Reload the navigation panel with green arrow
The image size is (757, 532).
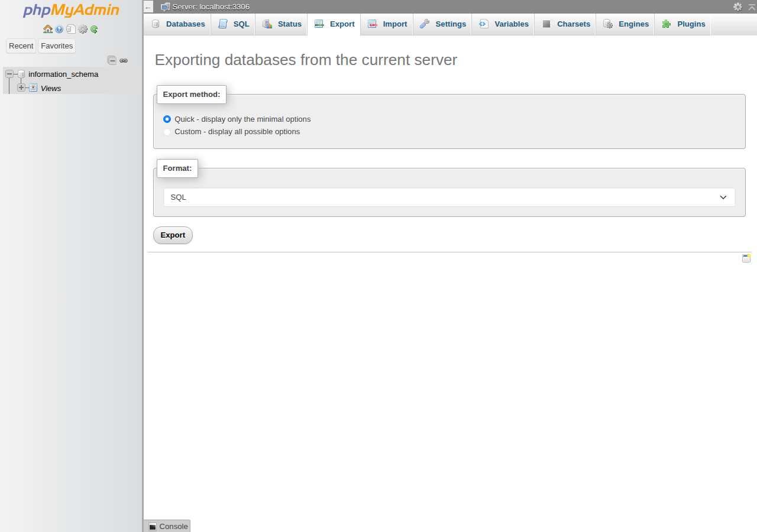94,29
